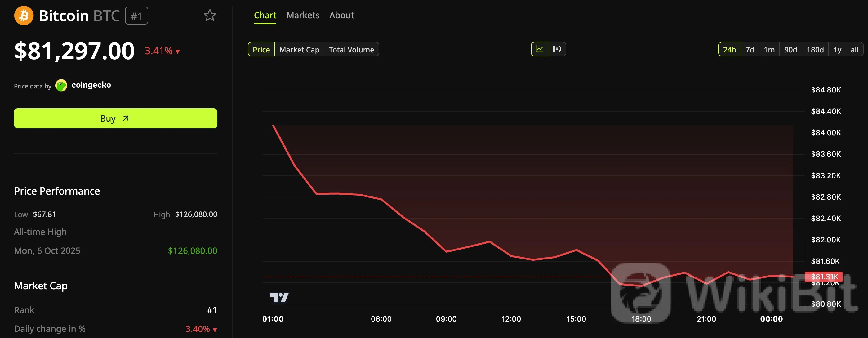Click the 00:00 time axis label
The image size is (868, 338).
tap(771, 319)
